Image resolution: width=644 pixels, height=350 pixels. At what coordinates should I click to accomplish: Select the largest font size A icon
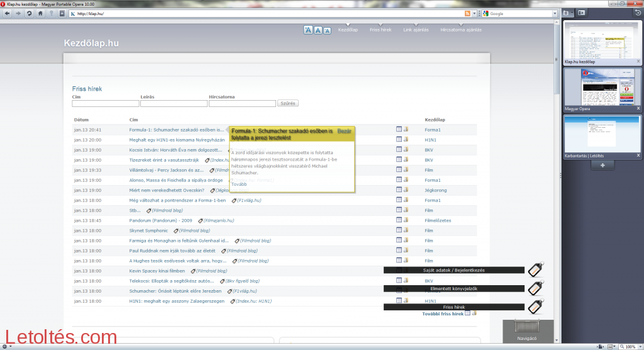[x=308, y=30]
